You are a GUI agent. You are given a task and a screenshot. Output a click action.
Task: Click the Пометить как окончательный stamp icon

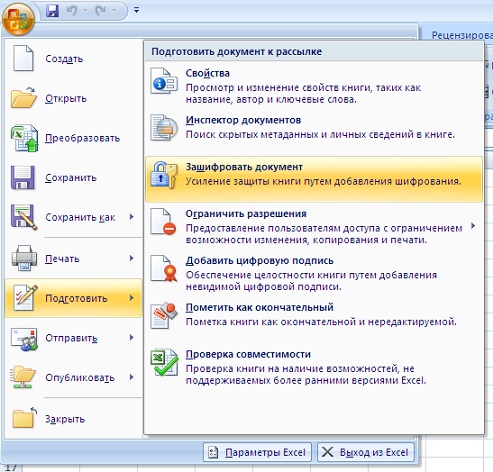click(164, 315)
